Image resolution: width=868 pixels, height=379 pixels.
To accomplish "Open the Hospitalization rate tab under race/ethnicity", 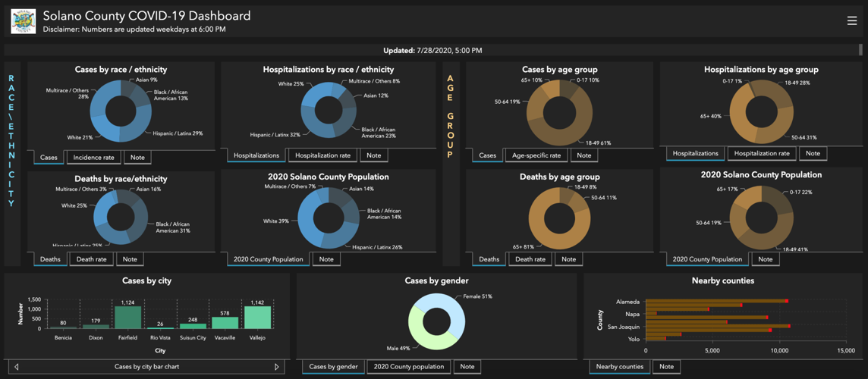I will [322, 155].
